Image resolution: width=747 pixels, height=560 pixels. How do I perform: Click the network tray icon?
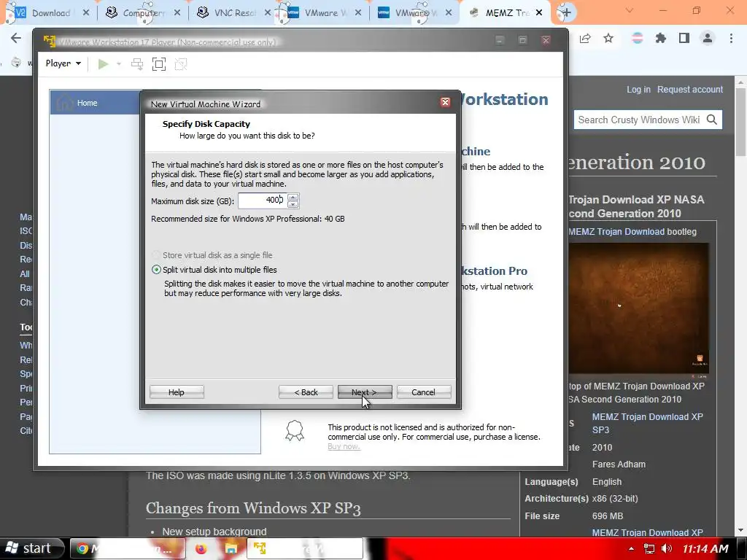(649, 548)
